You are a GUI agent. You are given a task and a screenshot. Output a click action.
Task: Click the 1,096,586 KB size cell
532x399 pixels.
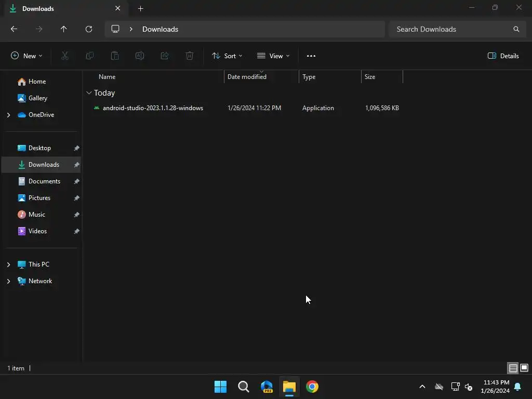pyautogui.click(x=382, y=108)
